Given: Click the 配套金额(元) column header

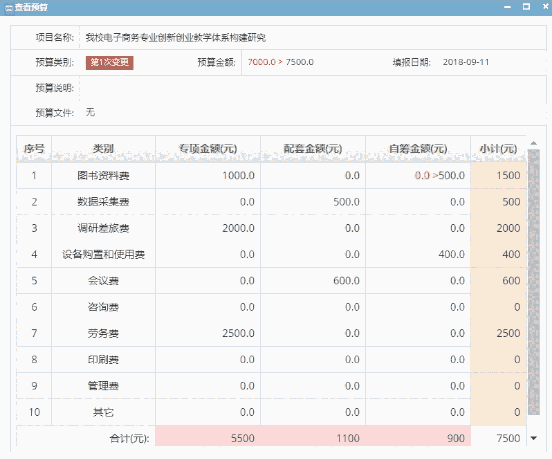Looking at the screenshot, I should click(313, 149).
